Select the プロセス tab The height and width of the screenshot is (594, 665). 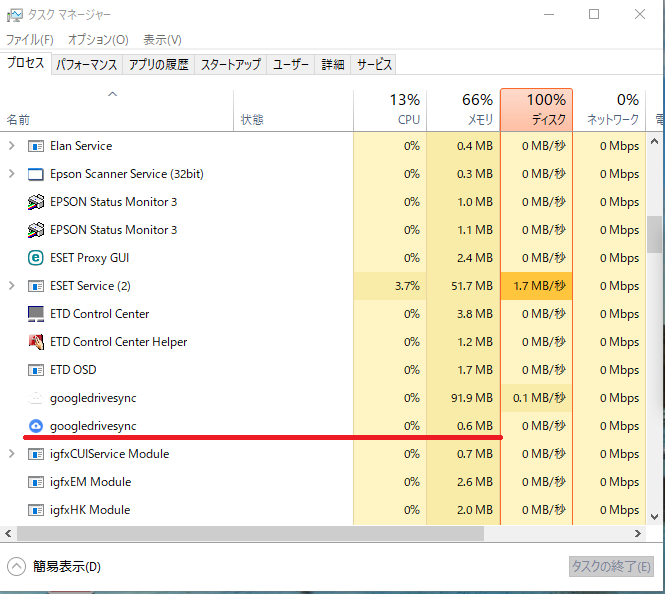(26, 63)
